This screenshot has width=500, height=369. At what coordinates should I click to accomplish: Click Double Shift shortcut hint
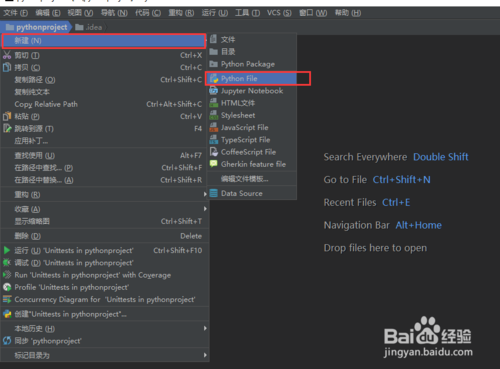click(x=441, y=157)
